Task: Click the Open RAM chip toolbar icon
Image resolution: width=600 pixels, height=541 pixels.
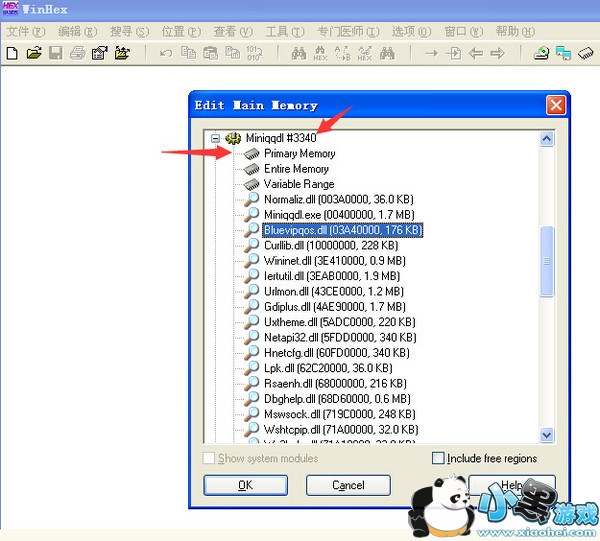Action: pyautogui.click(x=585, y=53)
